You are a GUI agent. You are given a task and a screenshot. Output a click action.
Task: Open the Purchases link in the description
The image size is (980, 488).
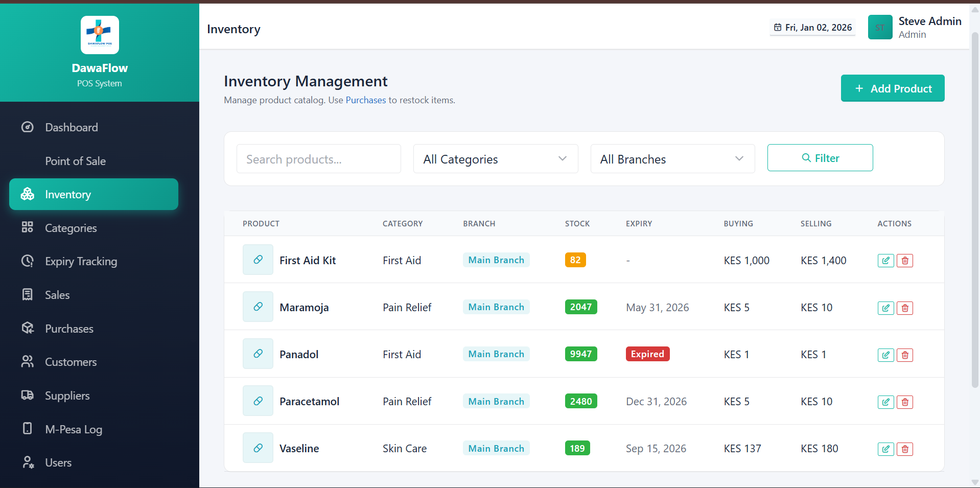pyautogui.click(x=365, y=100)
